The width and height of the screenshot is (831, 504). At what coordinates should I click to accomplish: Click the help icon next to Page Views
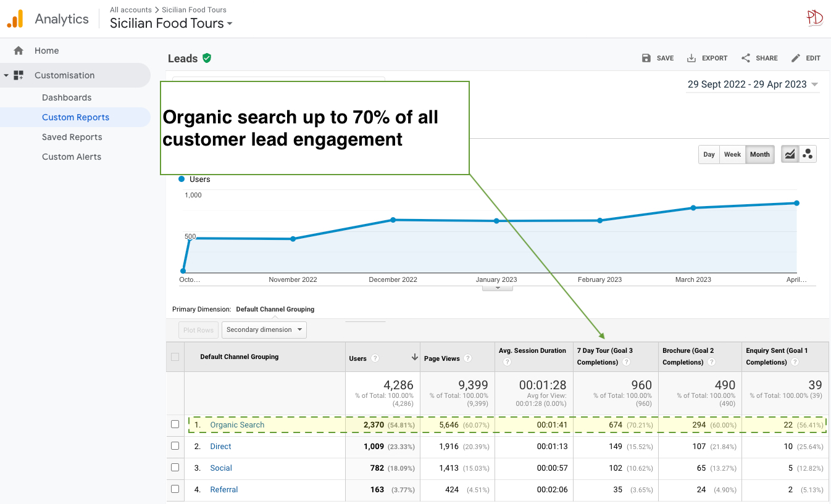(x=468, y=358)
